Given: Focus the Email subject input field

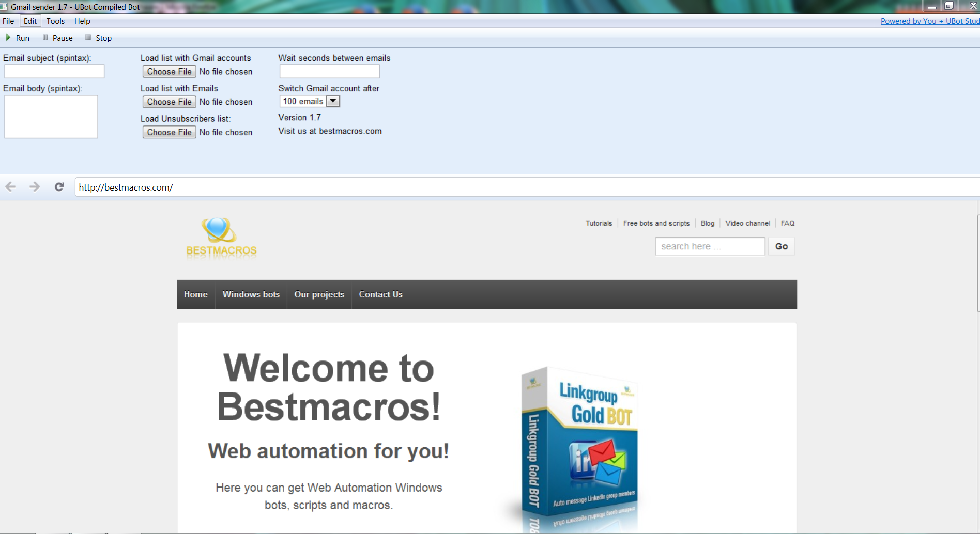Looking at the screenshot, I should pos(54,71).
